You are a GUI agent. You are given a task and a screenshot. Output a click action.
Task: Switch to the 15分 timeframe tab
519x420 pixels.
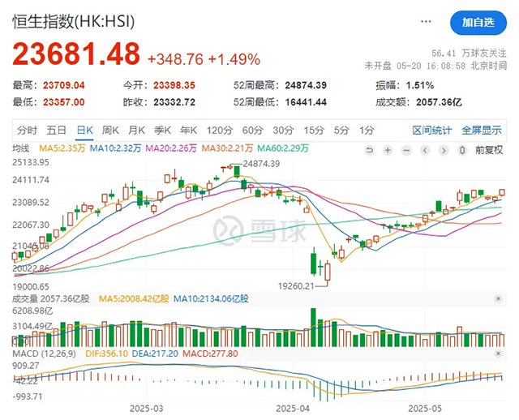click(x=314, y=130)
